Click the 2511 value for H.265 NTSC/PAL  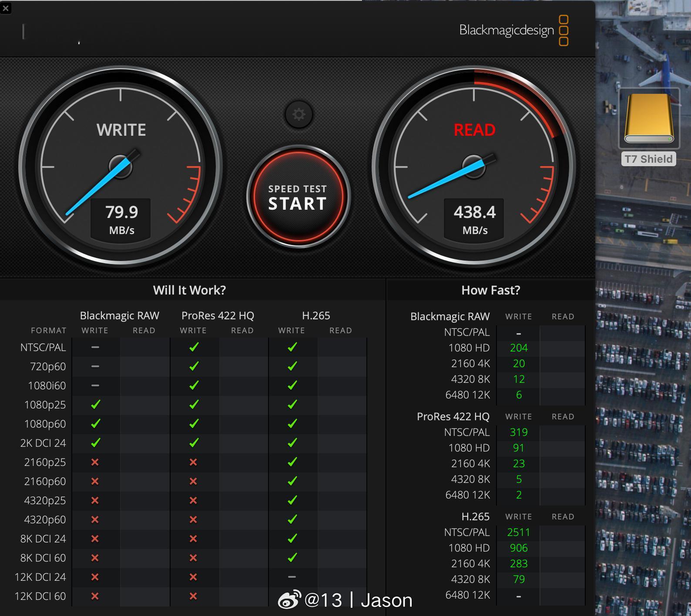pos(519,532)
